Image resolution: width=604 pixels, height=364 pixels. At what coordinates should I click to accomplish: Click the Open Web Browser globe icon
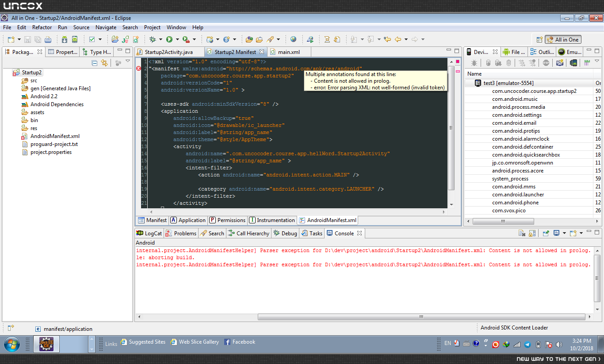[x=294, y=39]
